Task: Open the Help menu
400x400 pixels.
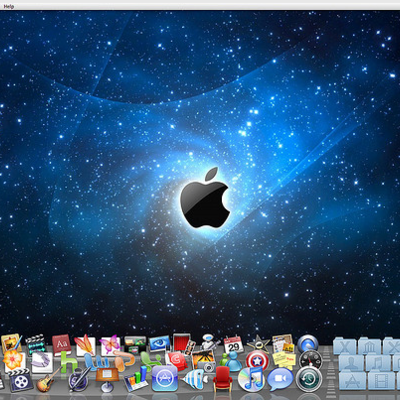Action: [9, 6]
